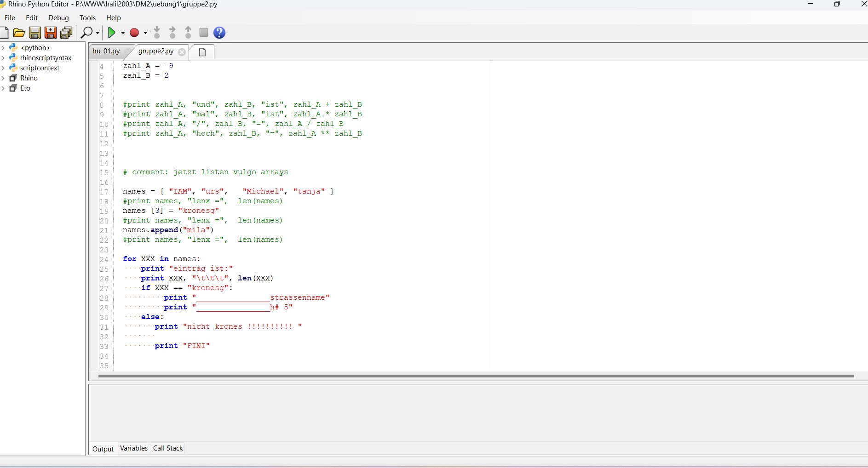Open the run options dropdown
Screen dimensions: 868x468
(122, 32)
